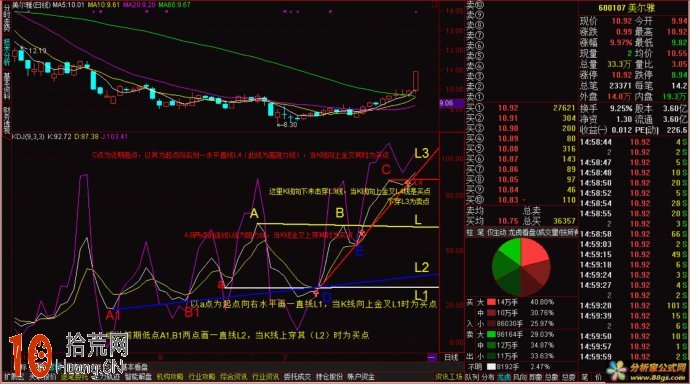
Task: Select the 分布 tab under the pie chart
Action: [488, 377]
